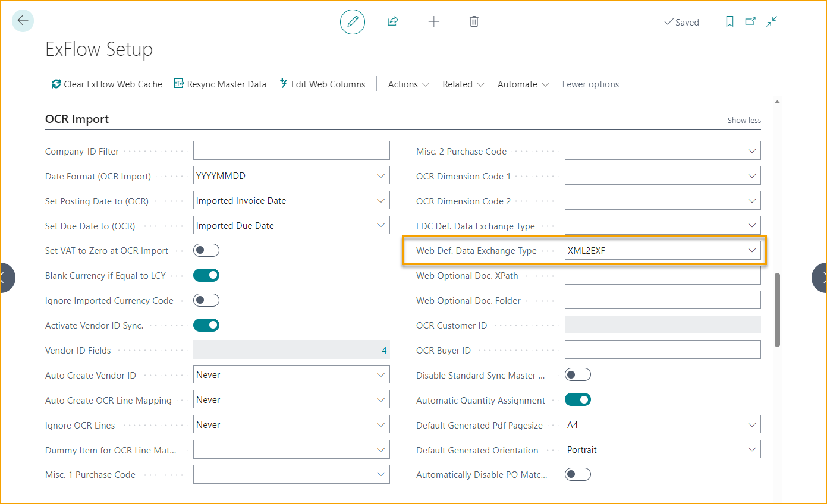Click Resync Master Data

point(220,84)
